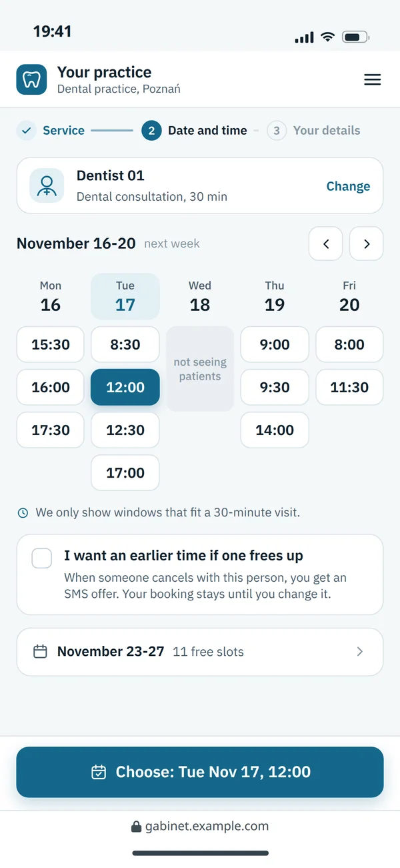Viewport: 400px width, 868px height.
Task: Select the Tue 17 day column header
Action: 125,296
